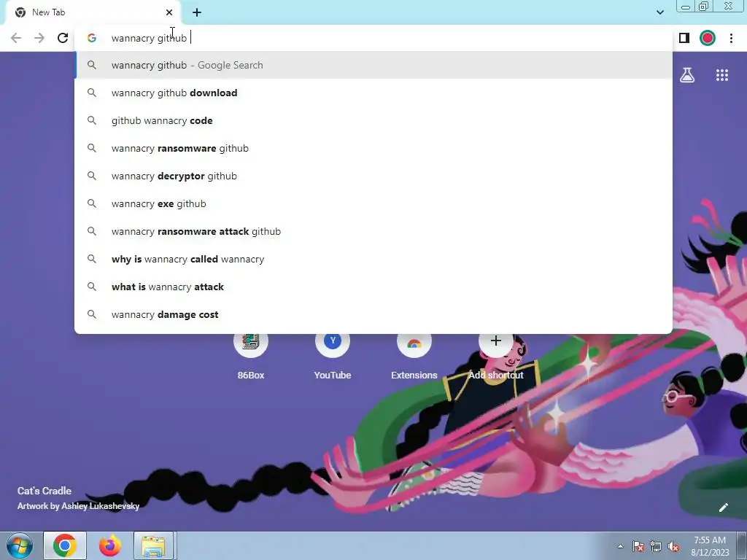Customize Chrome with pencil icon

[723, 507]
